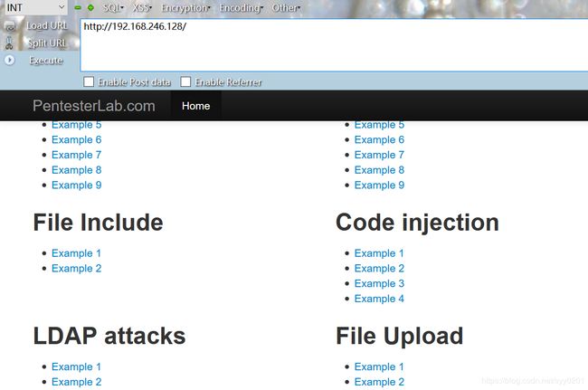Open File Upload Example 2

tap(379, 382)
